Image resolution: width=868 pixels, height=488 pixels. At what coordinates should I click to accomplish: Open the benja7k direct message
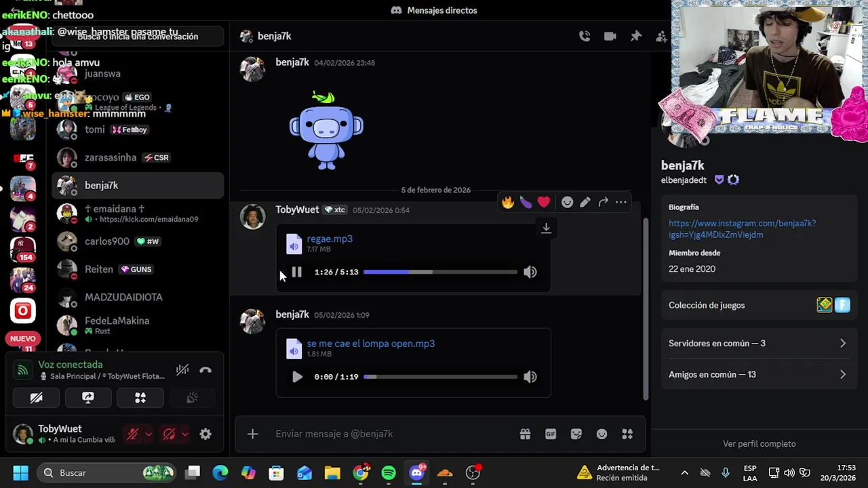coord(138,185)
